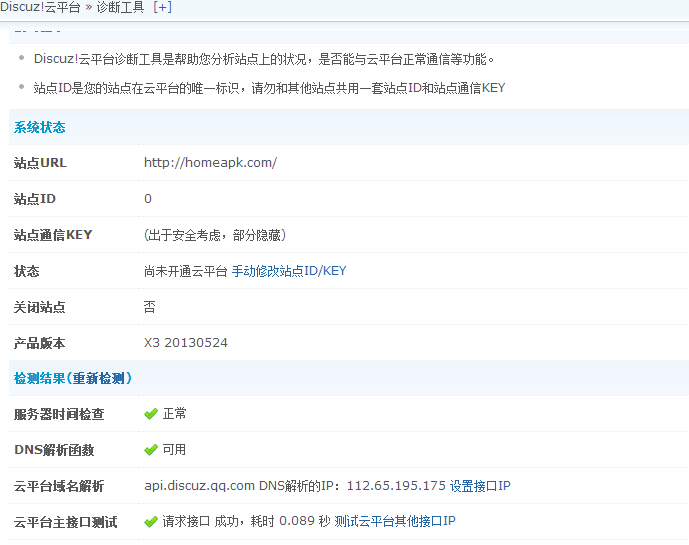Open 手动修改站点ID/KEY link
689x545 pixels.
[289, 271]
